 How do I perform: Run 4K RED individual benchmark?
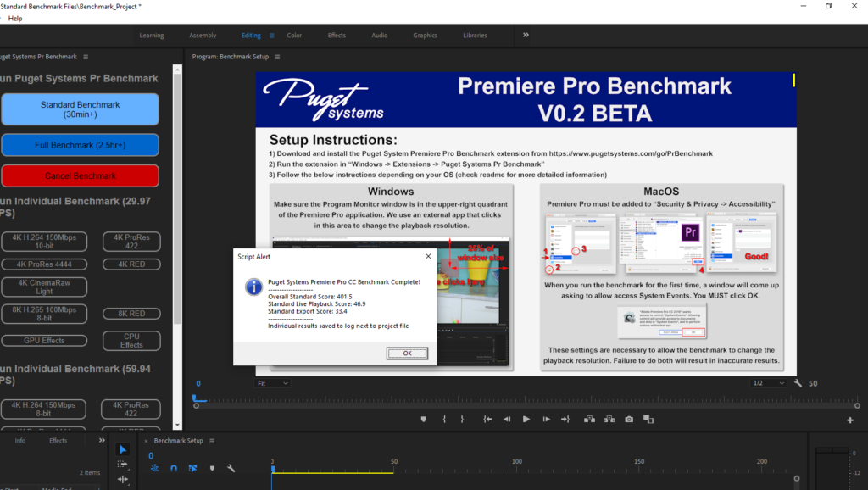point(131,264)
